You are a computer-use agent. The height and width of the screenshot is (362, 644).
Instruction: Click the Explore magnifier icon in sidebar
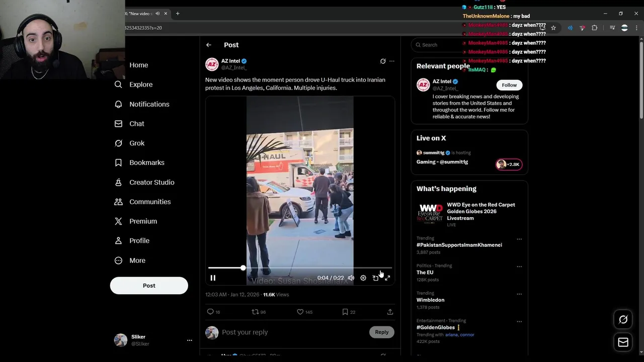pos(118,84)
